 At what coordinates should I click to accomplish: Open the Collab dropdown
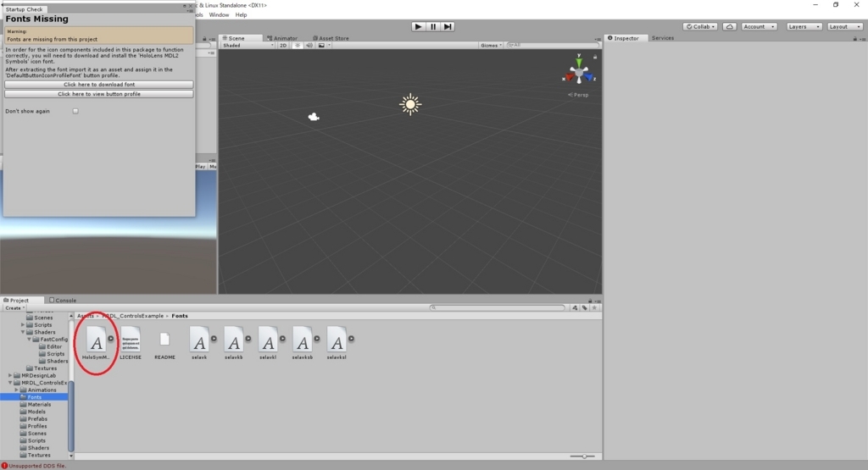pos(701,26)
